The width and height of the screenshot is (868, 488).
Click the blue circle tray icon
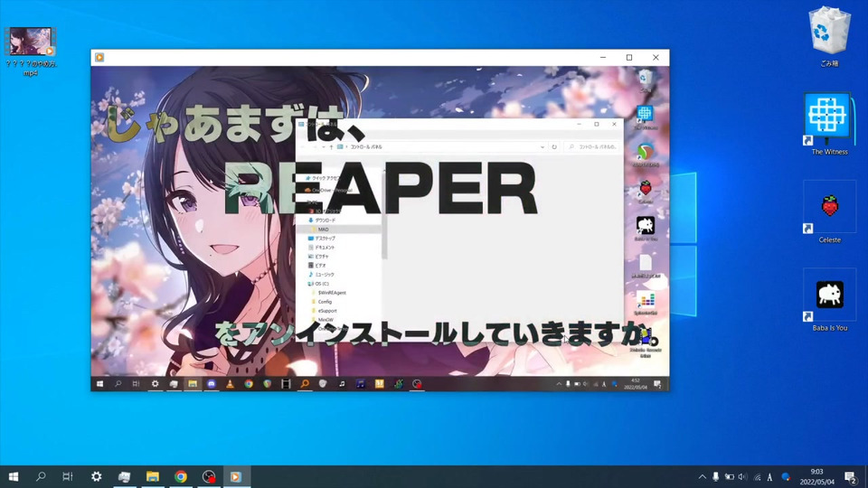click(x=785, y=476)
